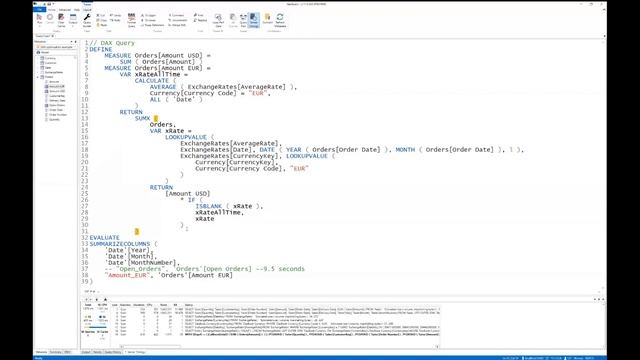
Task: Click the Query column header in timings
Action: point(189,305)
